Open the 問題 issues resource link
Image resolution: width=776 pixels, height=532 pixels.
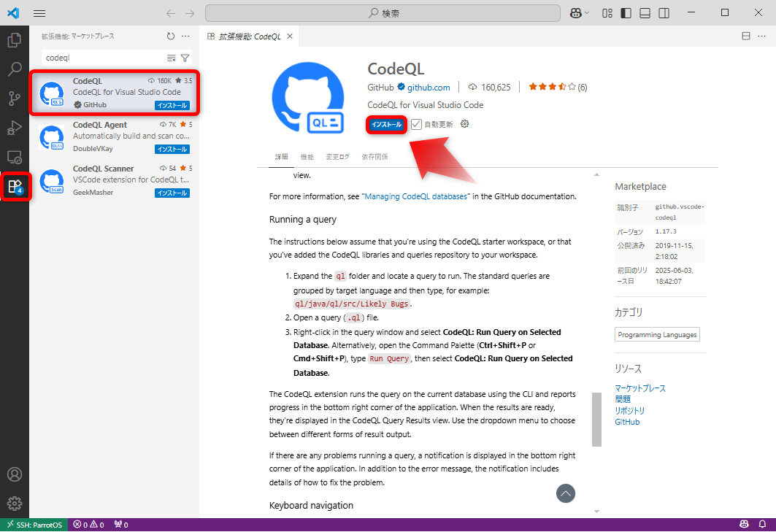click(x=623, y=399)
